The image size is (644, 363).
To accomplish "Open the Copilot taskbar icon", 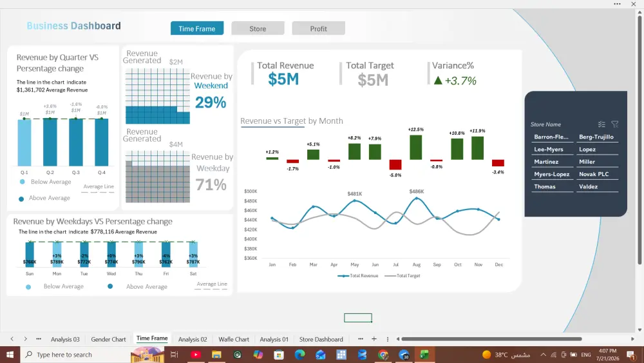I will (258, 355).
